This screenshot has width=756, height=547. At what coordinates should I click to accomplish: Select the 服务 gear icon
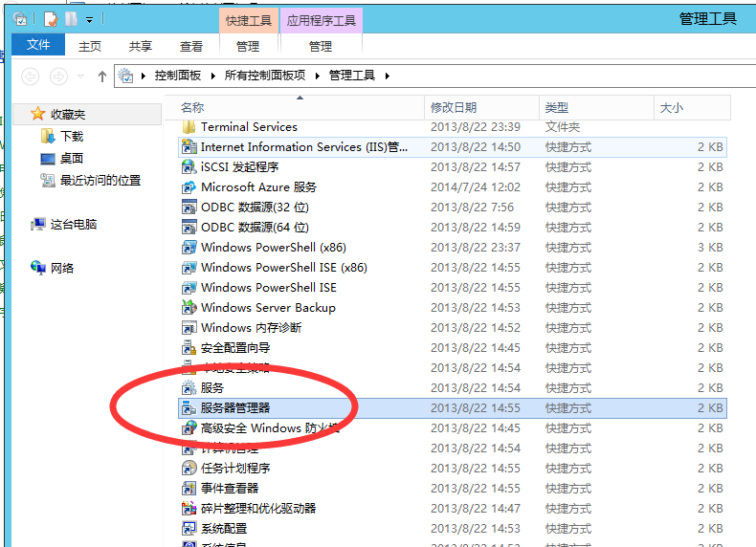189,388
